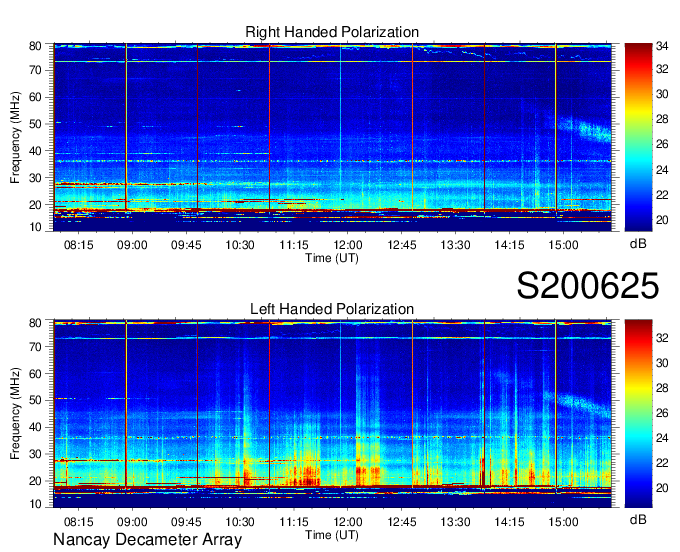Click "Frequency (MHz)" label of Left Handed plot

pos(15,414)
